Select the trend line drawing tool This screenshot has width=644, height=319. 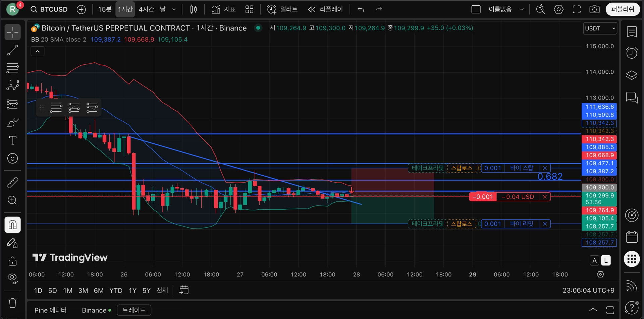(x=12, y=50)
